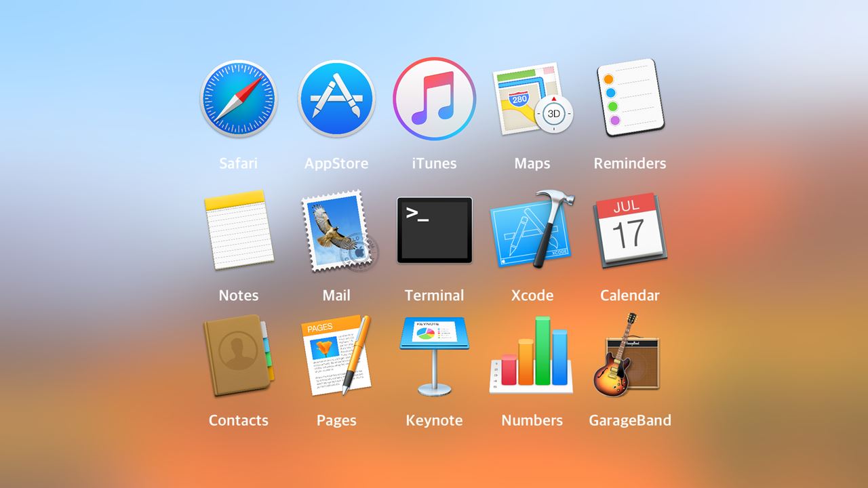Click the GarageBand label text

click(x=630, y=420)
